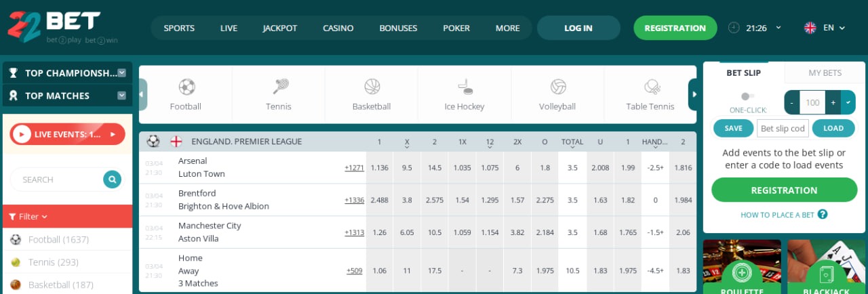Open the Manchester City vs Aston Villa match
Viewport: 868px width, 294px height.
(210, 232)
